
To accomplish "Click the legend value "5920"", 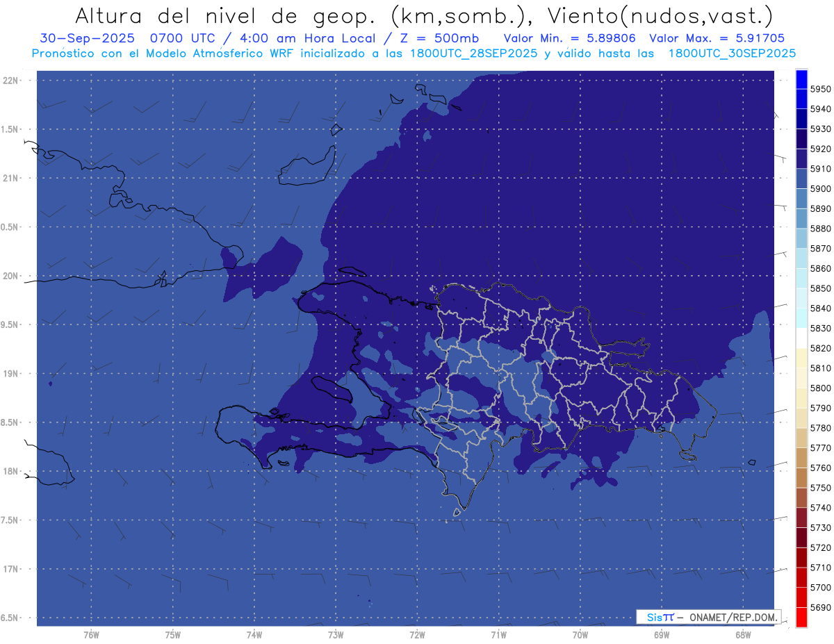I will tap(820, 149).
